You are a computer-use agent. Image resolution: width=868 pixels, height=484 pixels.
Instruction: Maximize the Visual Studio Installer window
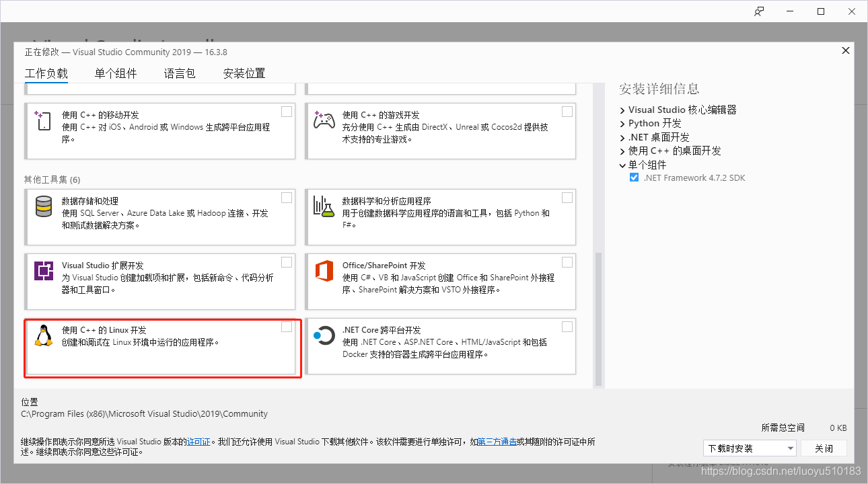pos(821,11)
